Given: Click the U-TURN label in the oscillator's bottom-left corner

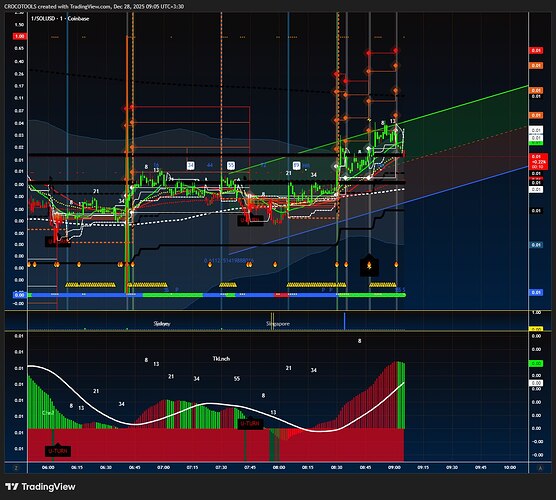Looking at the screenshot, I should (x=58, y=451).
